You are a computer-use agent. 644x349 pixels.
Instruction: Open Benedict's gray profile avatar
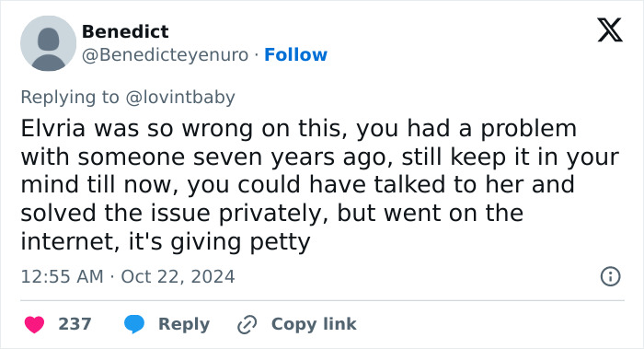[x=48, y=43]
